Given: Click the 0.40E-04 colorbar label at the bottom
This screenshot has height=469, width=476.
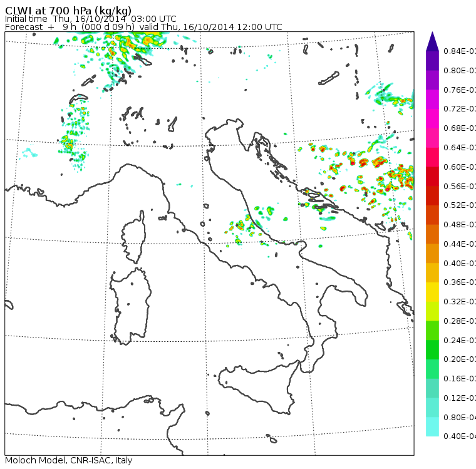Looking at the screenshot, I should [x=460, y=436].
